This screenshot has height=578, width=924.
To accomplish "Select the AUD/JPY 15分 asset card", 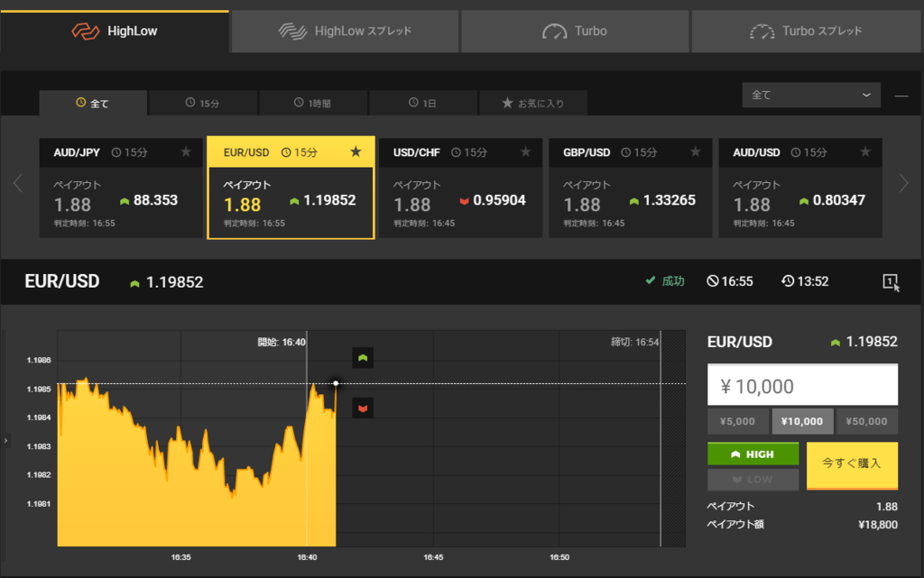I will click(x=121, y=188).
